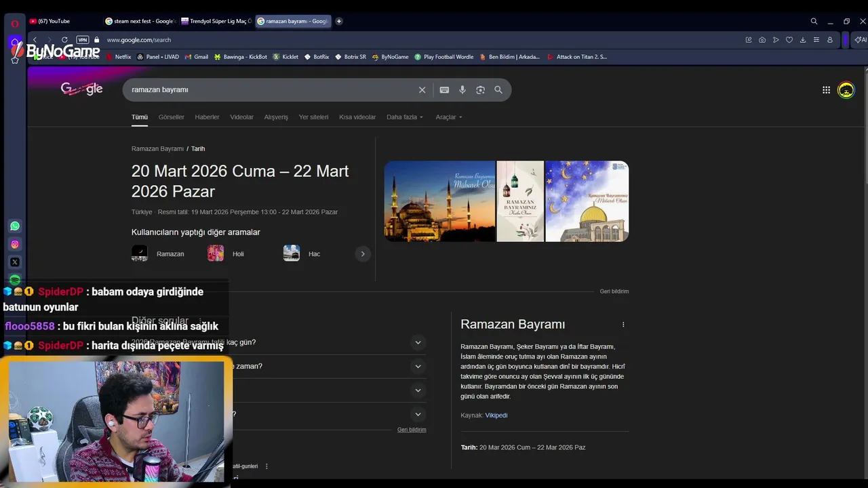Show next related searches with arrow
868x488 pixels.
pos(363,254)
